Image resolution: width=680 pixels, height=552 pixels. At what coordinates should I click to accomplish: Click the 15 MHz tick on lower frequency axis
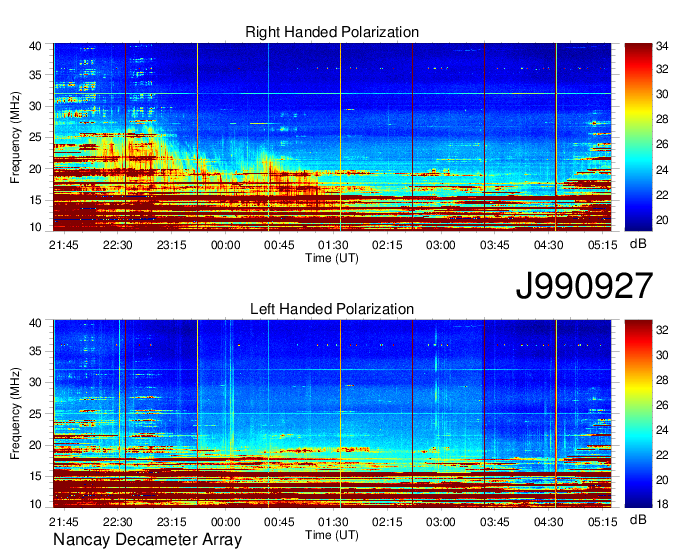click(x=35, y=476)
